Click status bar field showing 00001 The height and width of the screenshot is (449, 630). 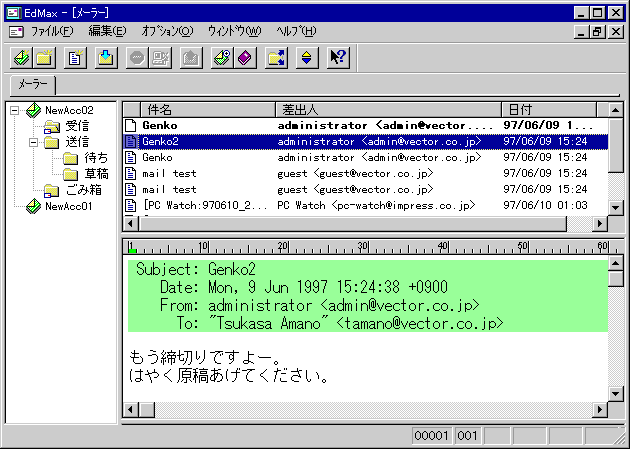click(x=431, y=436)
